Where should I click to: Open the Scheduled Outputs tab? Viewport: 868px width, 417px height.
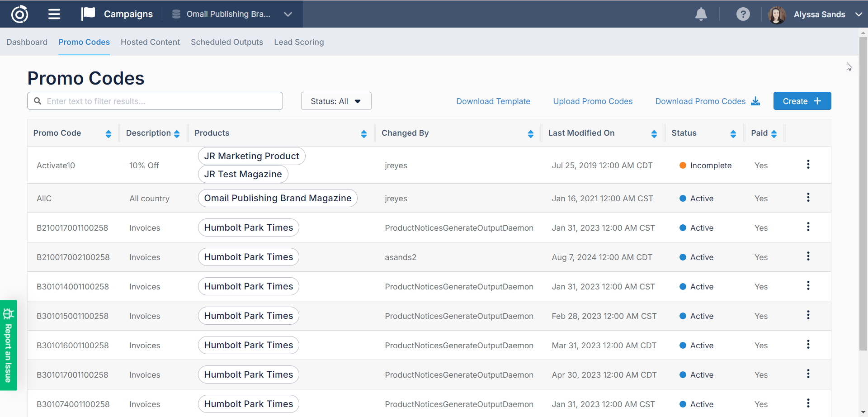coord(226,42)
